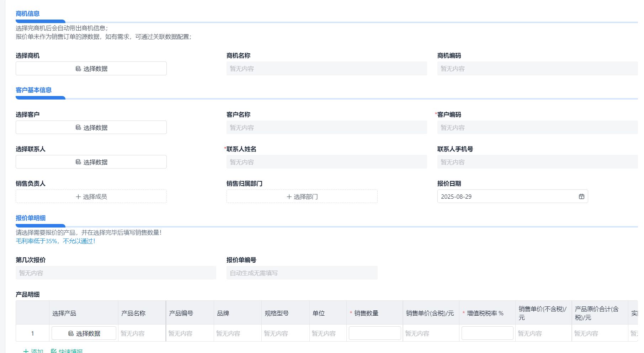This screenshot has height=353, width=644.
Task: Click the blue note 毛利率低于35%，不允以通过！
Action: tap(55, 241)
